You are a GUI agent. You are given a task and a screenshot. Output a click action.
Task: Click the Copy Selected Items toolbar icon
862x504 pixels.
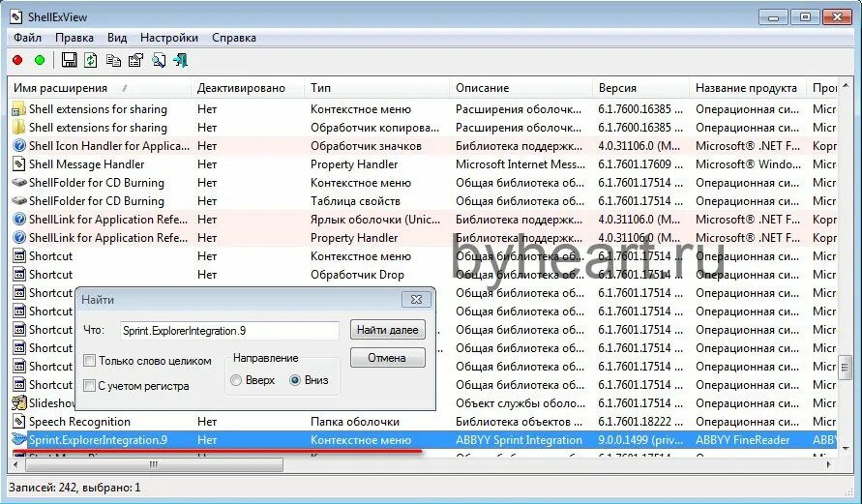[x=113, y=60]
